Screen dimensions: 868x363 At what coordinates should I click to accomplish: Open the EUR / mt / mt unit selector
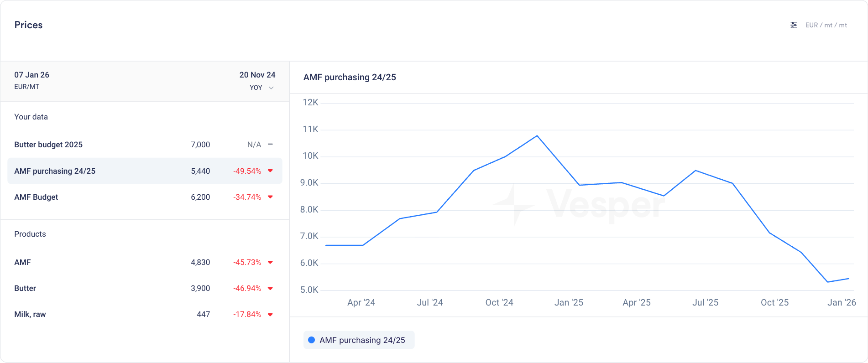point(826,25)
